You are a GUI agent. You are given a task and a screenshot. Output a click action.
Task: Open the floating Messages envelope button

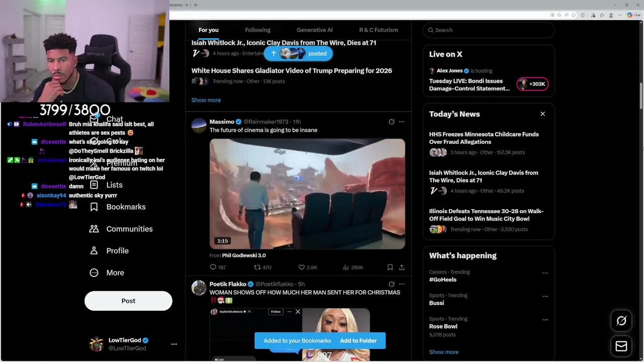621,346
